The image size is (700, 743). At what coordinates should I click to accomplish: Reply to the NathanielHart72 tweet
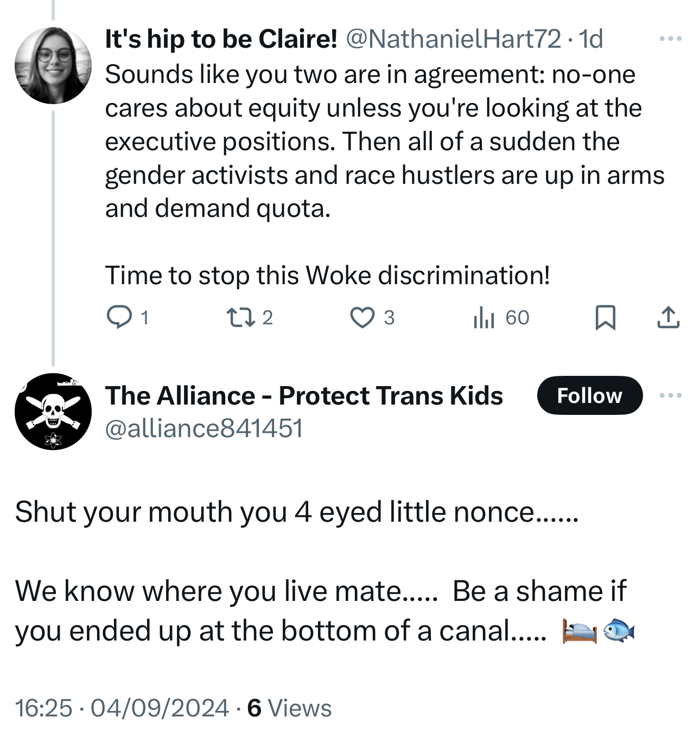119,317
